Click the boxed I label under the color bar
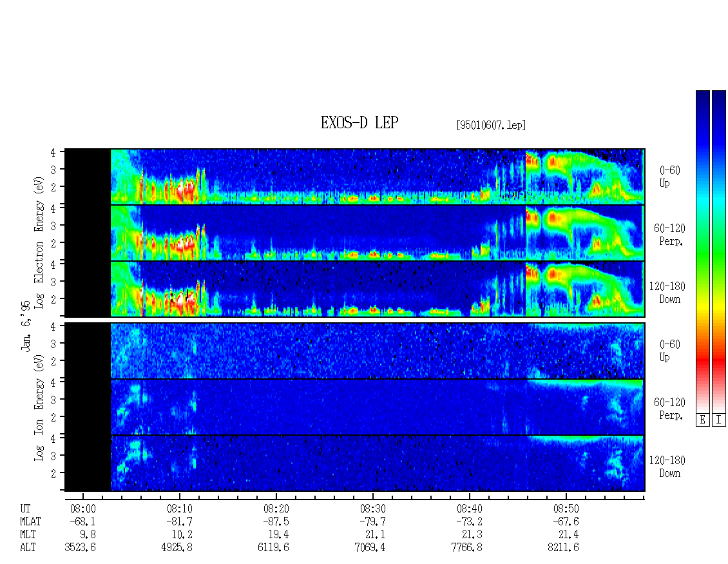The width and height of the screenshot is (728, 564). 719,420
